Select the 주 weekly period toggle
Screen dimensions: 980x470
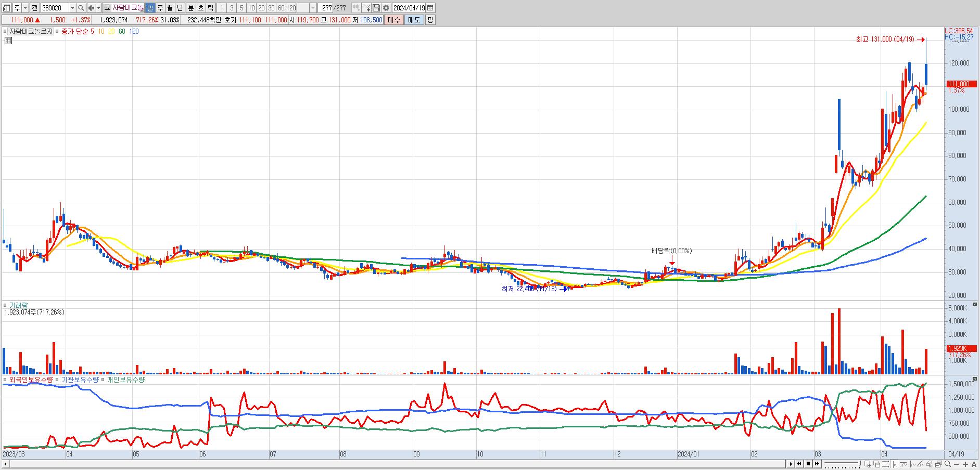click(x=160, y=8)
